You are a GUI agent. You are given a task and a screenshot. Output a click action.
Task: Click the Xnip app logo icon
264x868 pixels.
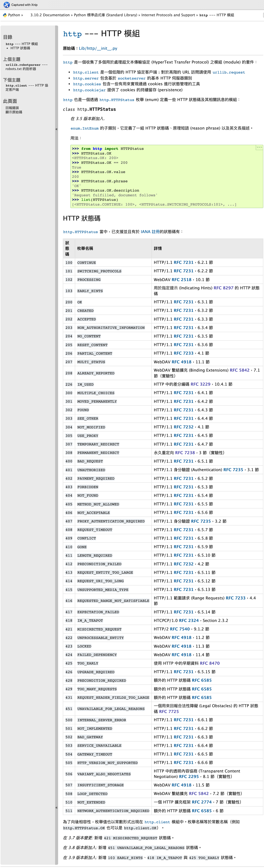pos(6,5)
